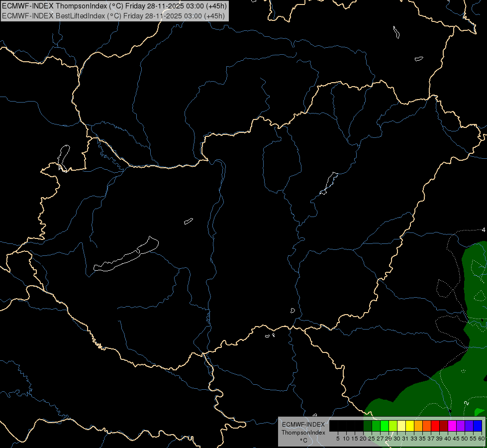The height and width of the screenshot is (448, 487).
Task: Click the legend value 27
Action: (x=381, y=439)
